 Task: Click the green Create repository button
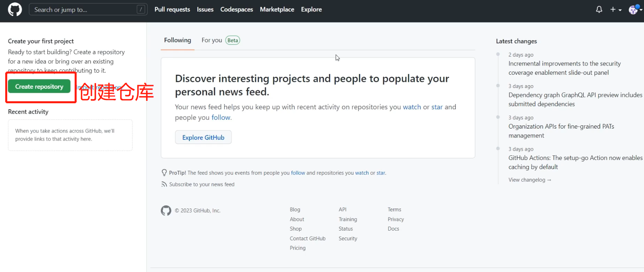(x=39, y=86)
